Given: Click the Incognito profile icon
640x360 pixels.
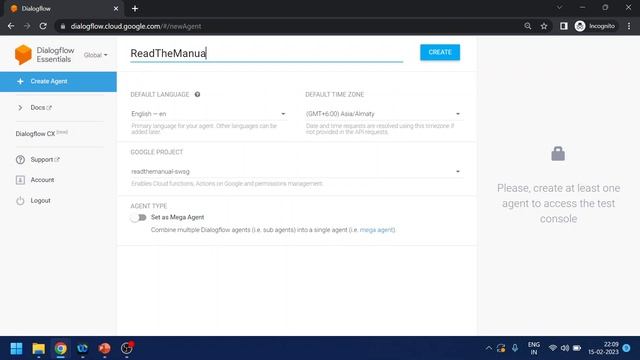Looking at the screenshot, I should (x=580, y=26).
